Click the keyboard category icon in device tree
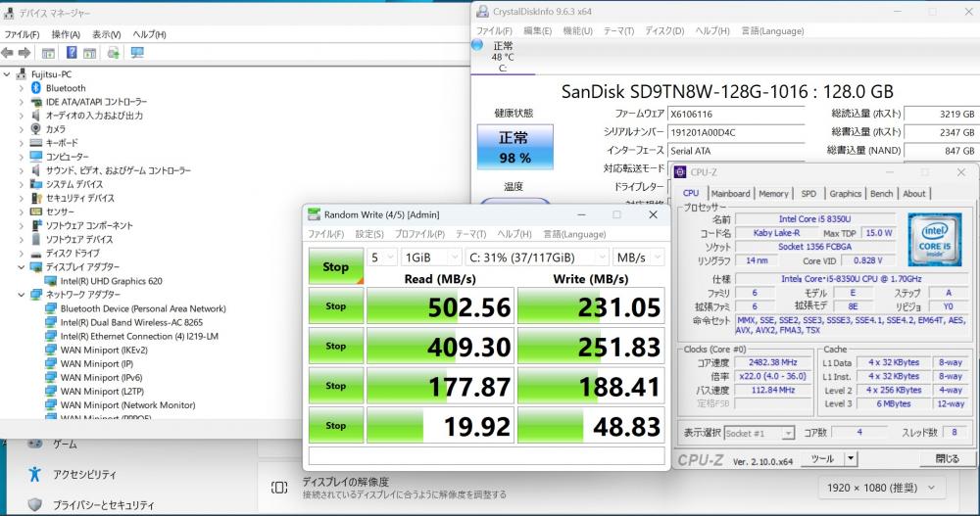980x516 pixels. (x=36, y=142)
